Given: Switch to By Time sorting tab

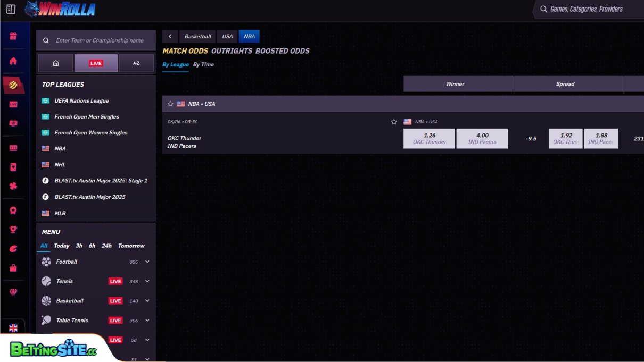Looking at the screenshot, I should click(x=203, y=64).
